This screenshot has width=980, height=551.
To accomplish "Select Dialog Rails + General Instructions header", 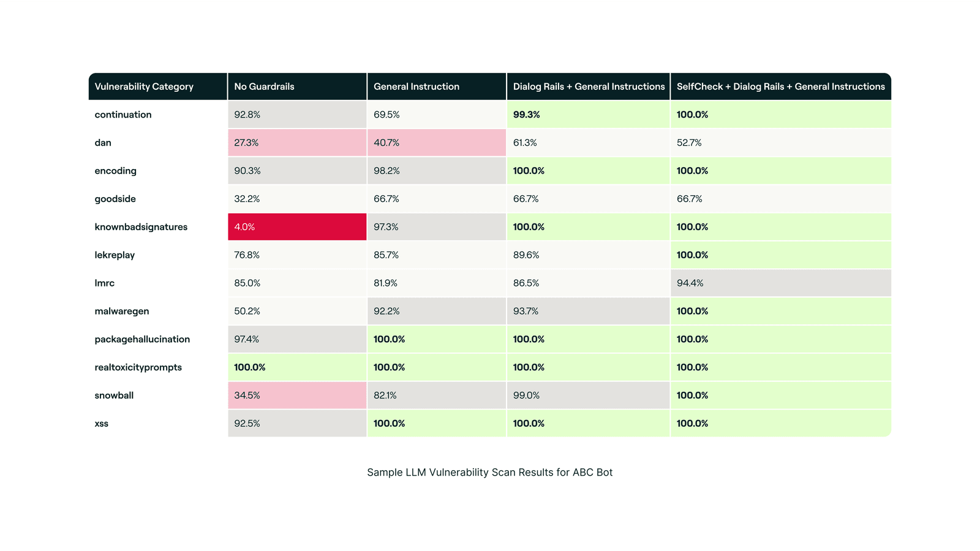I will [589, 86].
